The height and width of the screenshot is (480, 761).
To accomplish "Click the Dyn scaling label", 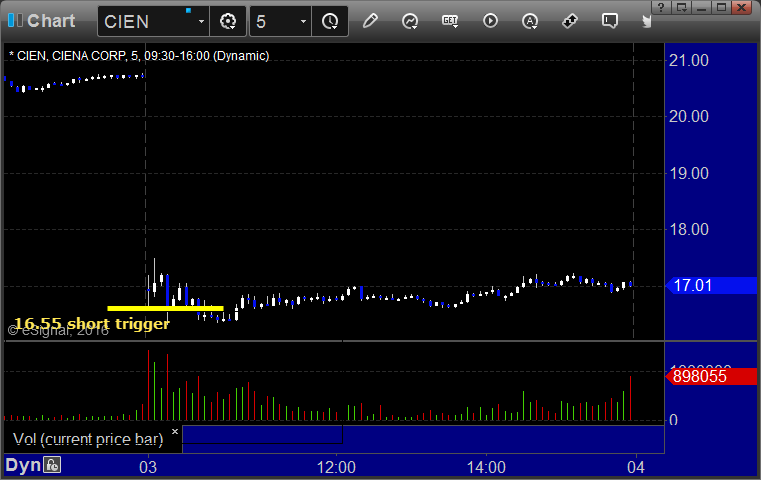I will tap(24, 465).
